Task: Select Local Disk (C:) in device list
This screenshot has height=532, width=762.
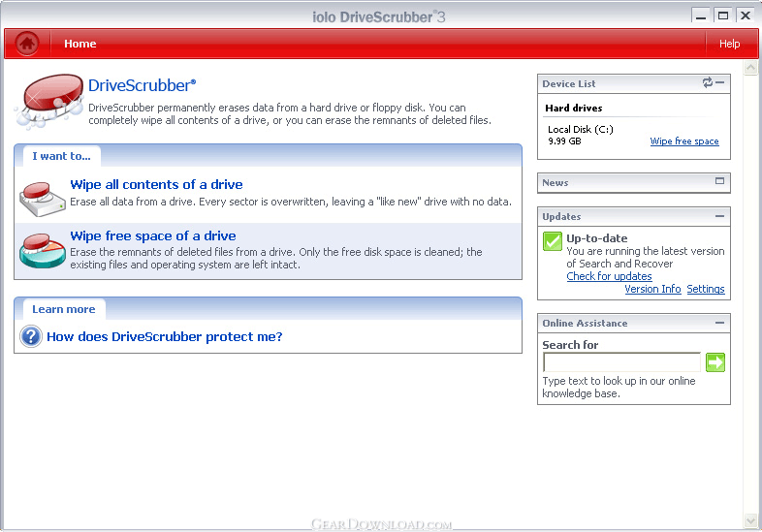Action: [581, 129]
